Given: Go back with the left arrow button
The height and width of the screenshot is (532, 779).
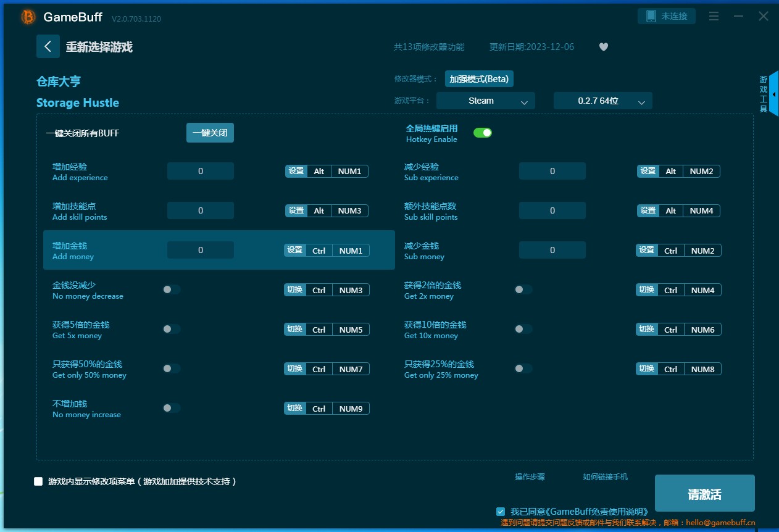Looking at the screenshot, I should pyautogui.click(x=48, y=46).
